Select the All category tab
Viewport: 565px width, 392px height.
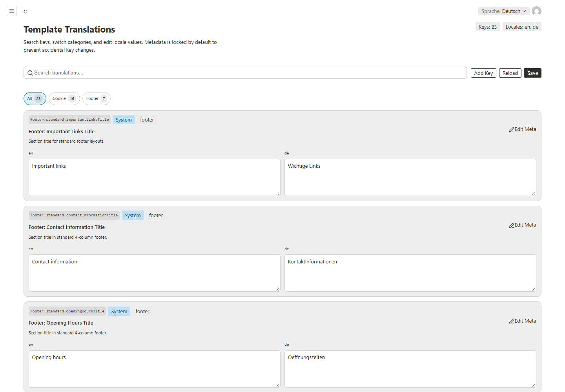coord(35,98)
